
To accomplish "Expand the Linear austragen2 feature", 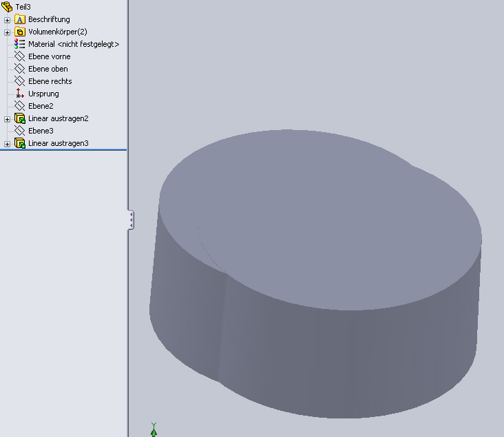I will click(x=7, y=119).
